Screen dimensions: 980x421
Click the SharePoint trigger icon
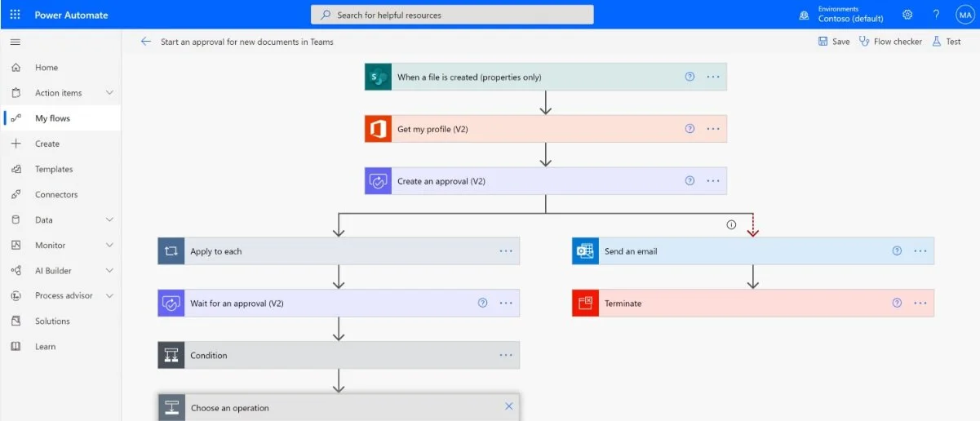click(378, 77)
